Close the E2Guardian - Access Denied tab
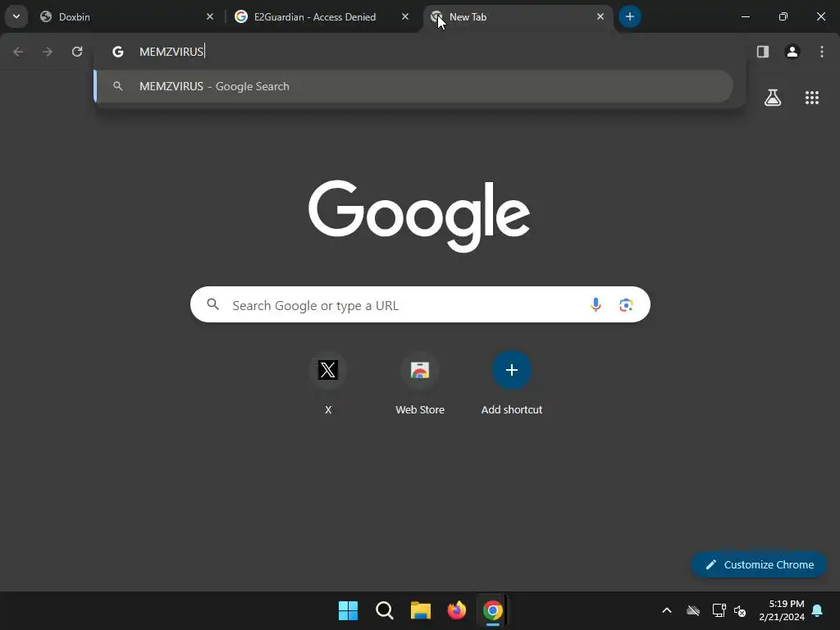 pyautogui.click(x=405, y=16)
